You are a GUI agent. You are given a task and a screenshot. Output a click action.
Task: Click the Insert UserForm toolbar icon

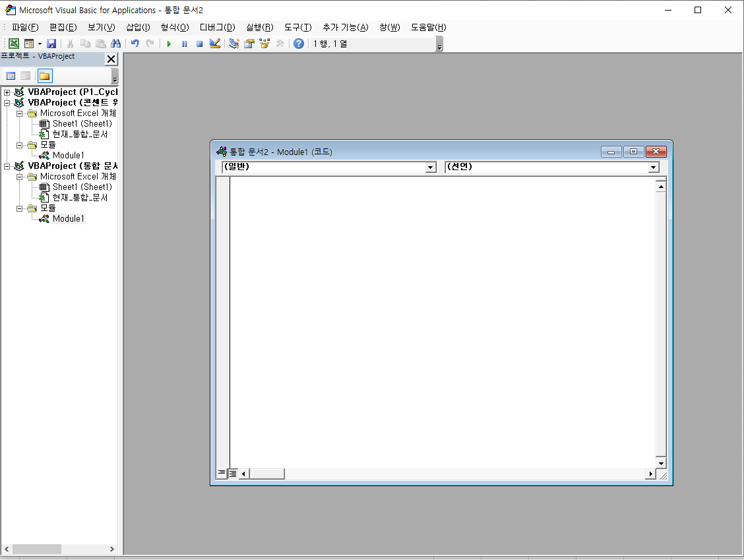(29, 44)
